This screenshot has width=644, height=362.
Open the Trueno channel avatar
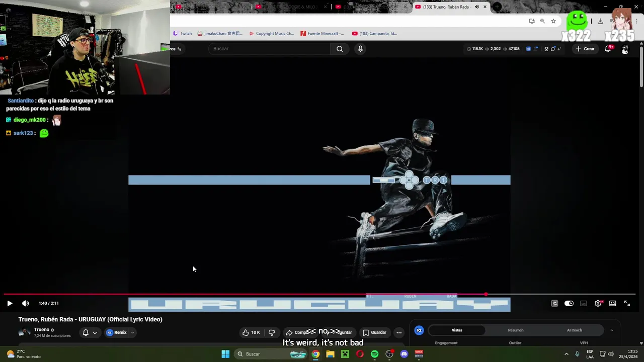(x=24, y=332)
